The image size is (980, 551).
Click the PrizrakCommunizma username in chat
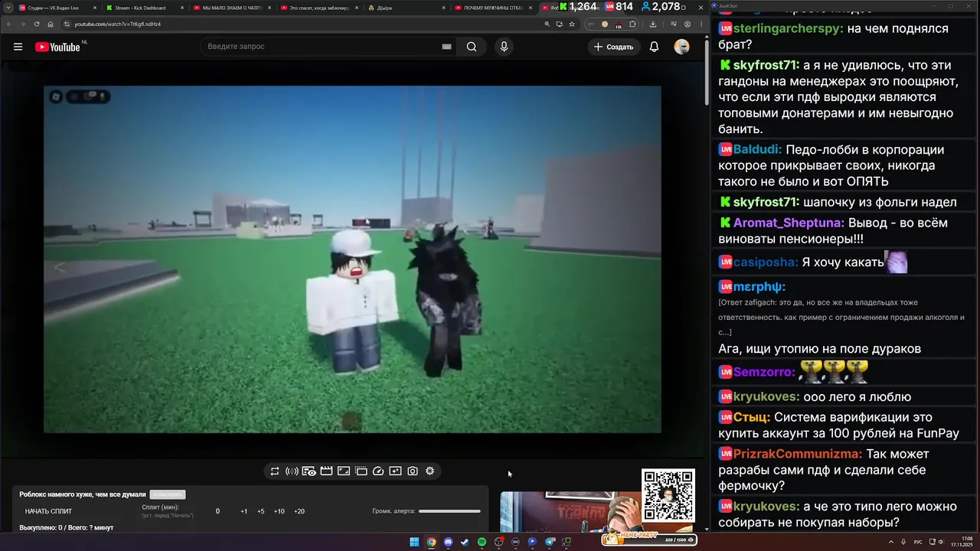(798, 455)
